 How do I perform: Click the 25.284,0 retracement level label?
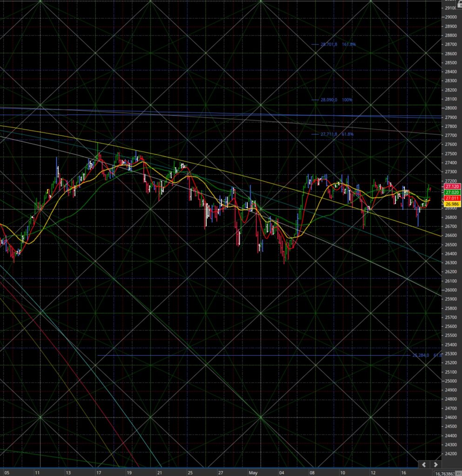tap(427, 355)
